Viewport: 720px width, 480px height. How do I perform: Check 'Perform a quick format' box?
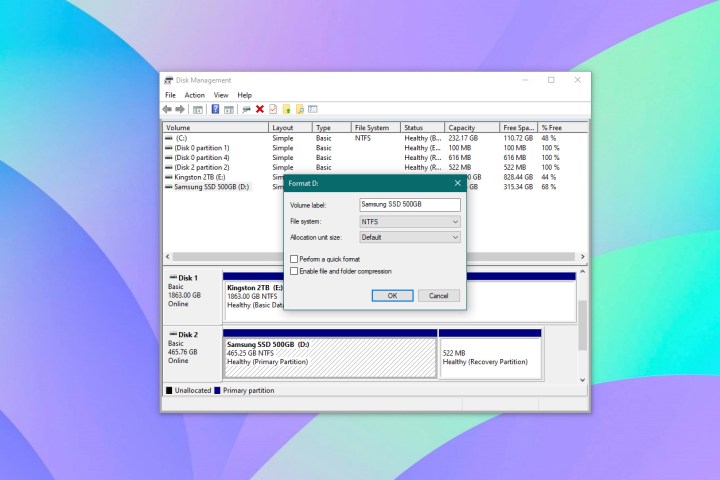[x=294, y=259]
